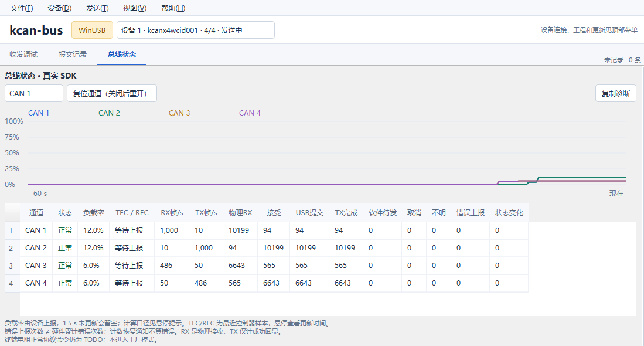Click 等待上报 in the CAN 2 row

coord(132,248)
